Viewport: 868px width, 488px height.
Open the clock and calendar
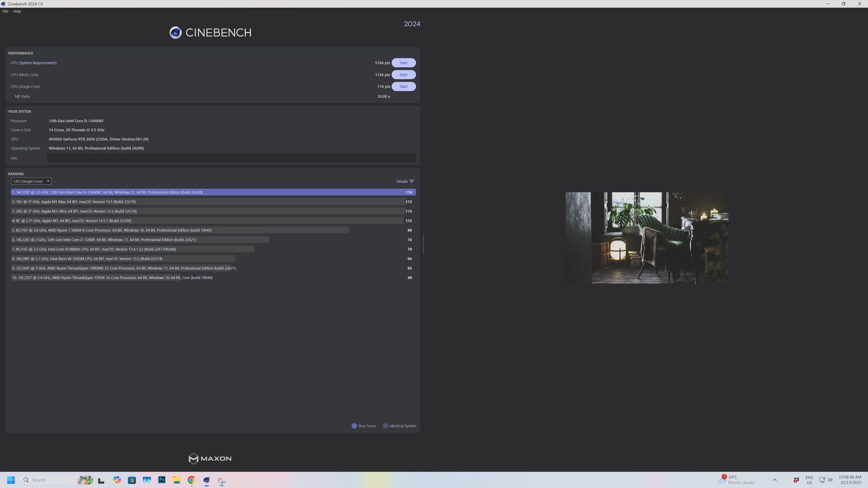pyautogui.click(x=850, y=480)
